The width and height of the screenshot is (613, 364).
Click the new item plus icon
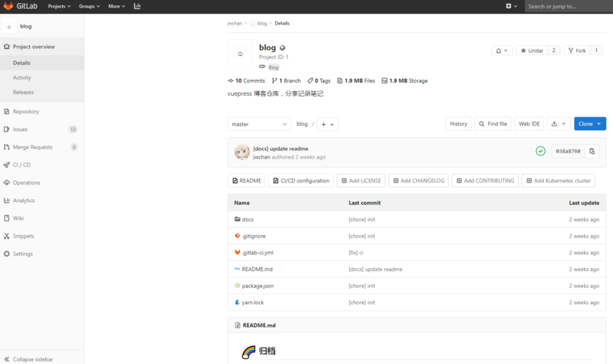coord(511,6)
